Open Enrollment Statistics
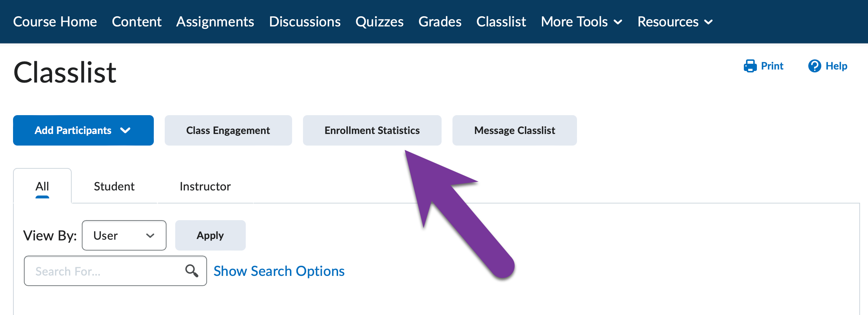Screen dimensions: 868x315 (x=372, y=130)
